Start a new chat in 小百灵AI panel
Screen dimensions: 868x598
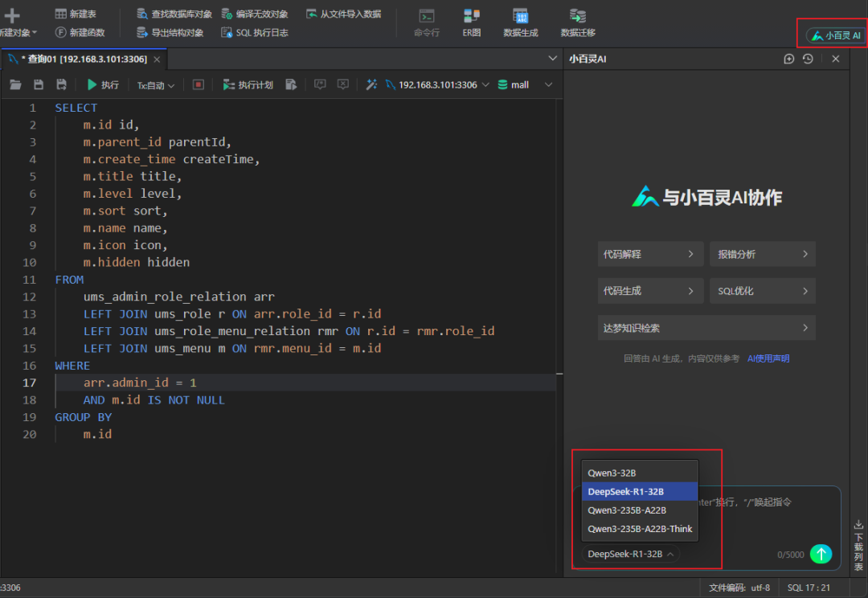click(x=789, y=59)
